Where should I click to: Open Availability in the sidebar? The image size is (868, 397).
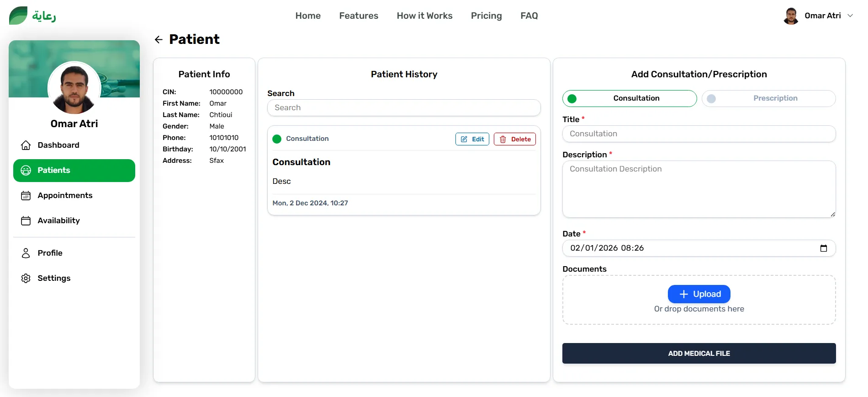[74, 221]
